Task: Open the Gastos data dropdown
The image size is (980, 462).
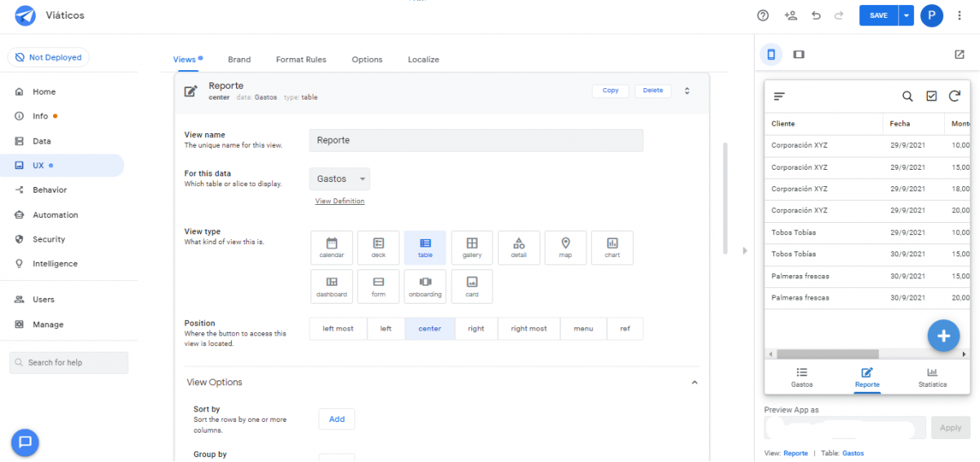Action: tap(339, 179)
